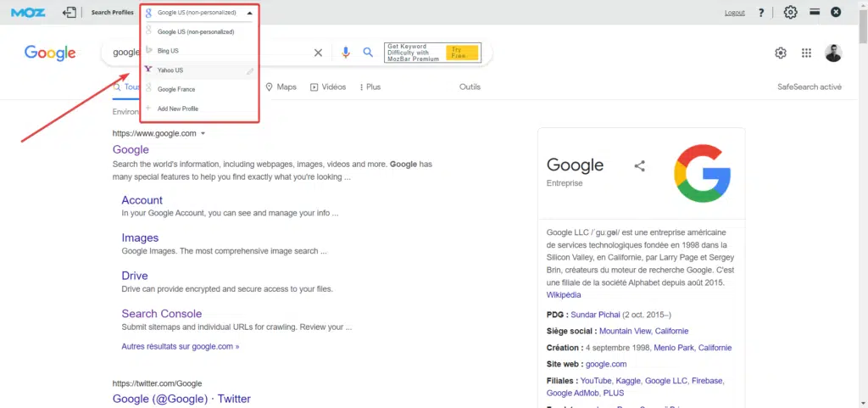Open Google (@Google) · Twitter result
This screenshot has height=408, width=868.
point(181,399)
